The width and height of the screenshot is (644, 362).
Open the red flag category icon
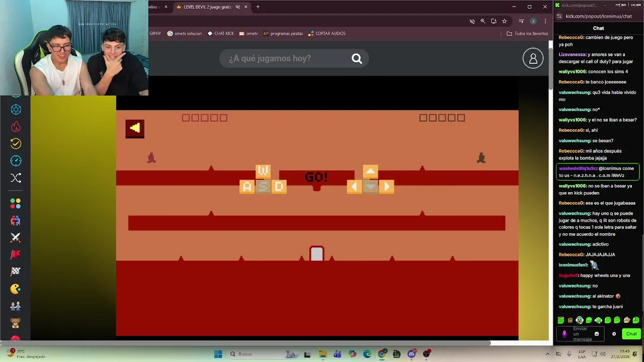(x=16, y=254)
